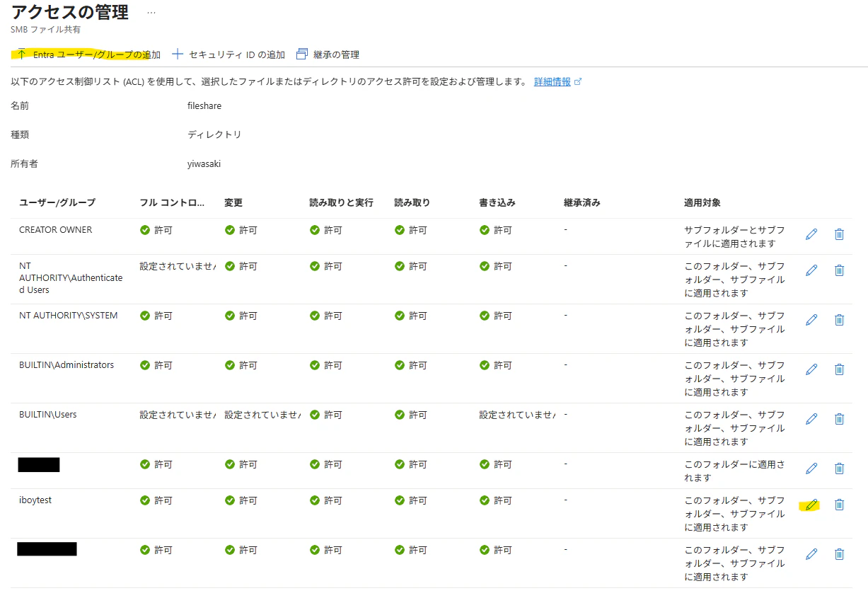Viewport: 868px width, 598px height.
Task: Click trash icon in the iboytest row
Action: point(839,505)
